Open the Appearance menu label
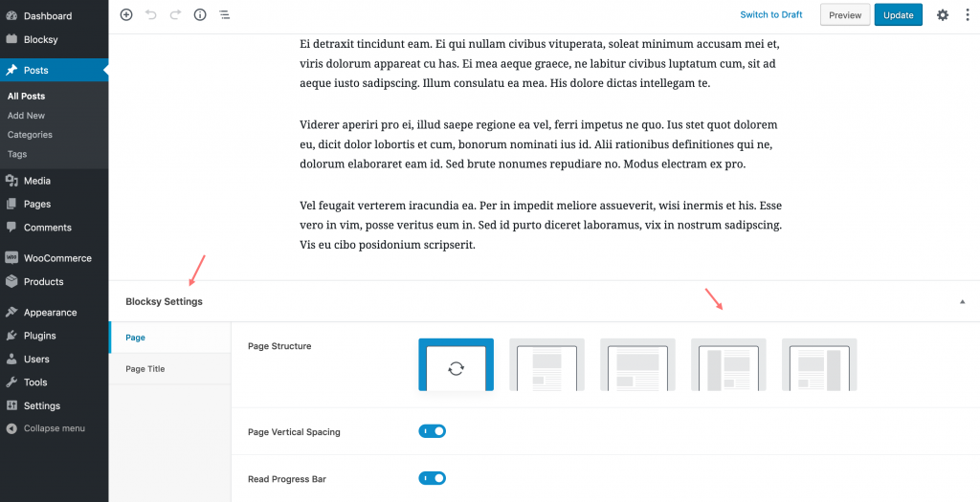The height and width of the screenshot is (502, 980). click(x=50, y=312)
